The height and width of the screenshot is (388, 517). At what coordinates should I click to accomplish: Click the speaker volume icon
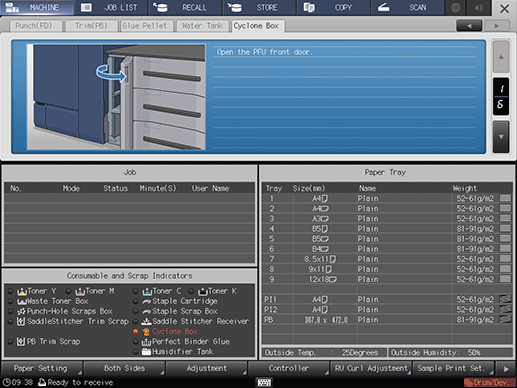479,7
